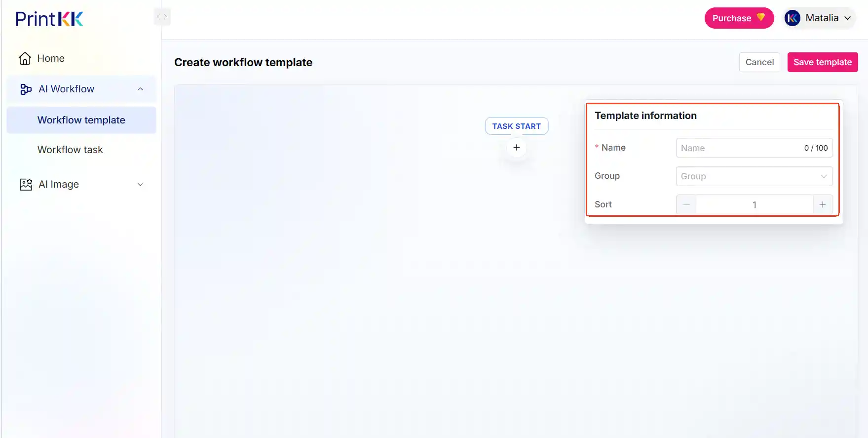
Task: Click the Sort field label
Action: pos(603,204)
